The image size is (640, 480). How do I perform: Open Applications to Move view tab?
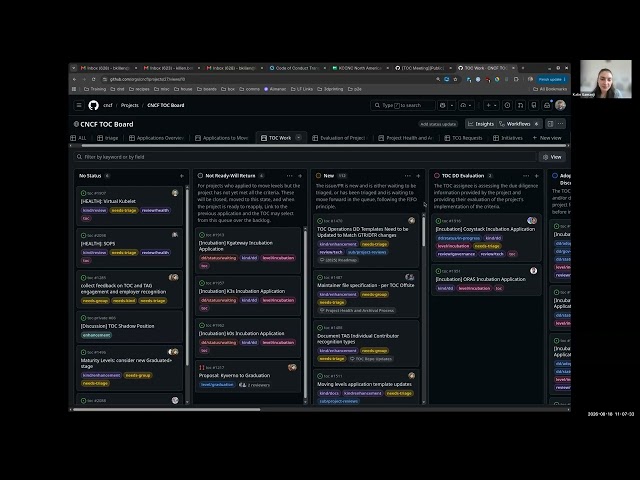(x=222, y=138)
